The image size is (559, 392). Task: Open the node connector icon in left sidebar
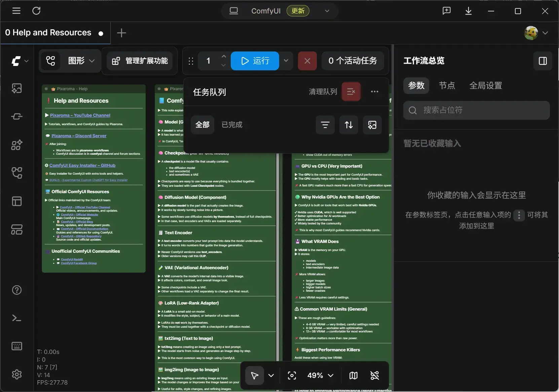tap(17, 116)
